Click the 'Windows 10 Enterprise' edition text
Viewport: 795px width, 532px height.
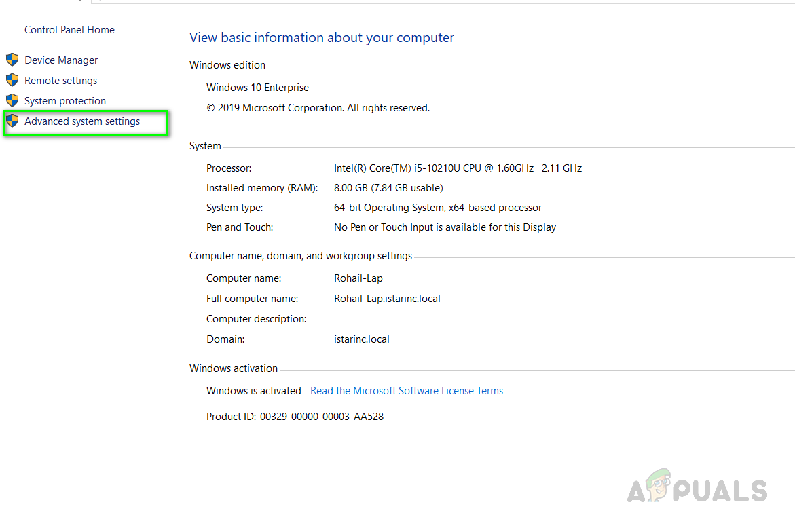[257, 87]
